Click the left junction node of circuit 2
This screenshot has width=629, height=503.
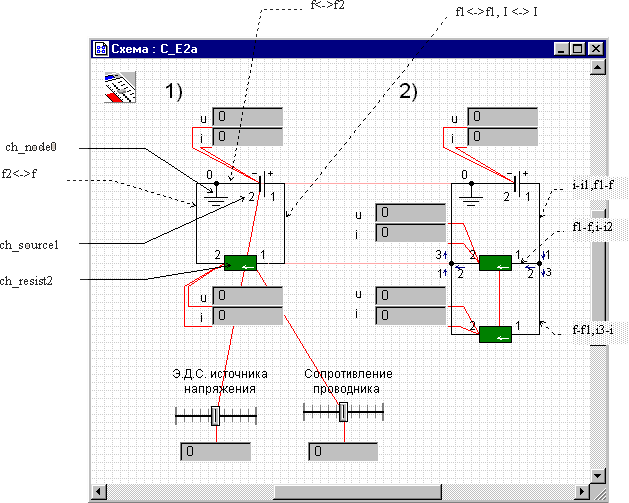[x=451, y=264]
